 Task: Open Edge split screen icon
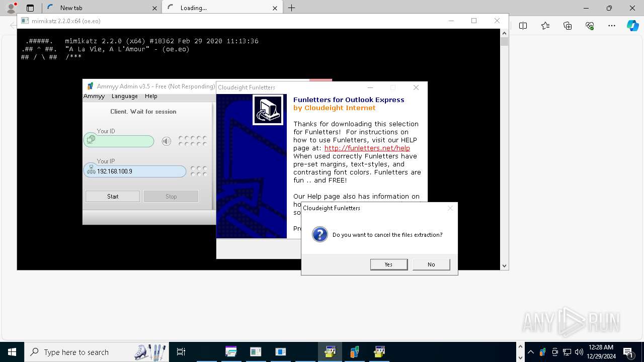(523, 26)
